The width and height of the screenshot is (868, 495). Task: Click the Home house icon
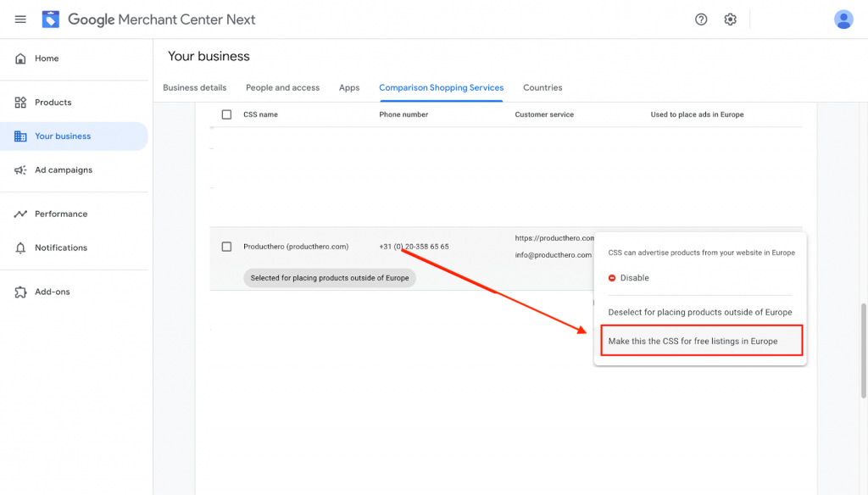(x=20, y=58)
